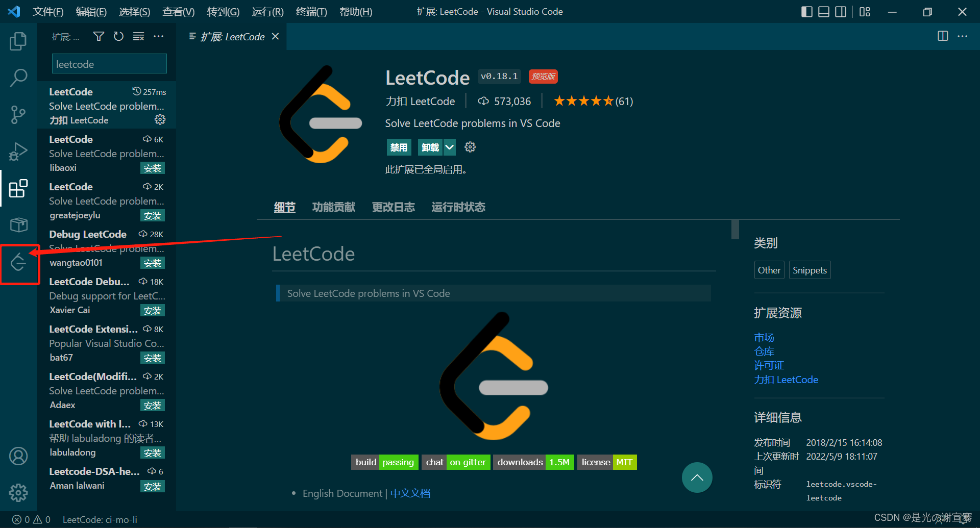The height and width of the screenshot is (528, 980).
Task: Customize layout icon in title bar
Action: (865, 12)
